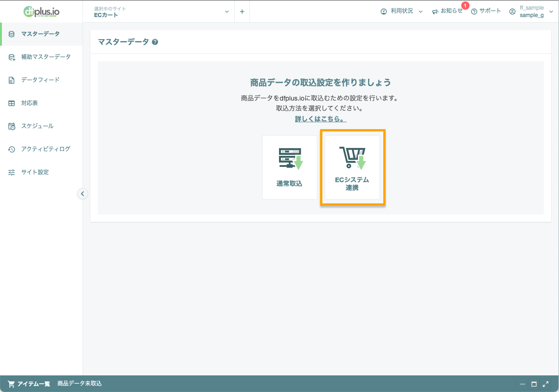Click the サイト設定 sliders icon

(12, 172)
